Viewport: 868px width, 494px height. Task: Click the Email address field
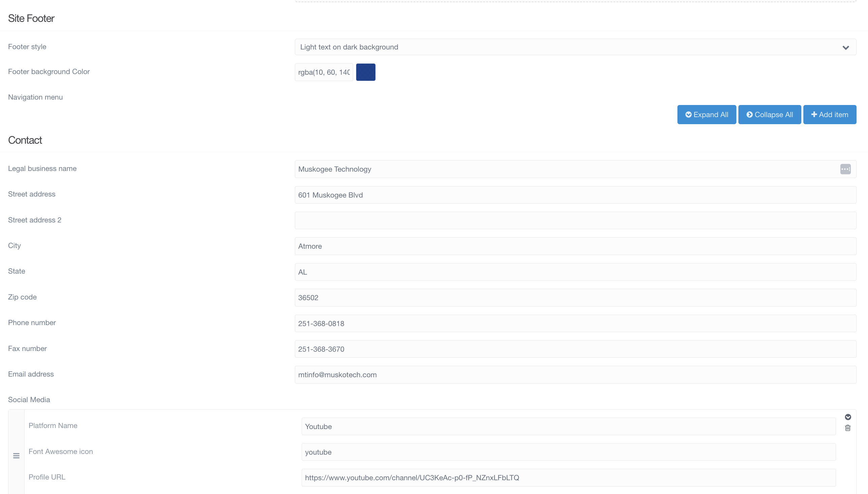point(575,375)
